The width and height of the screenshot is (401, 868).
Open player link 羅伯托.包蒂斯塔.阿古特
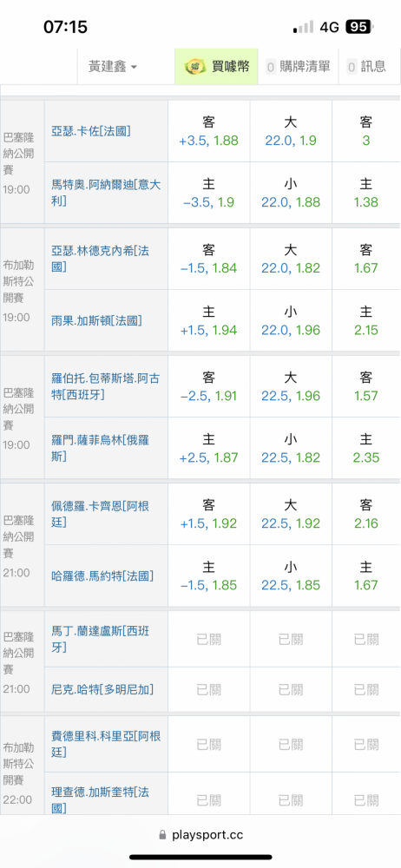pyautogui.click(x=107, y=387)
